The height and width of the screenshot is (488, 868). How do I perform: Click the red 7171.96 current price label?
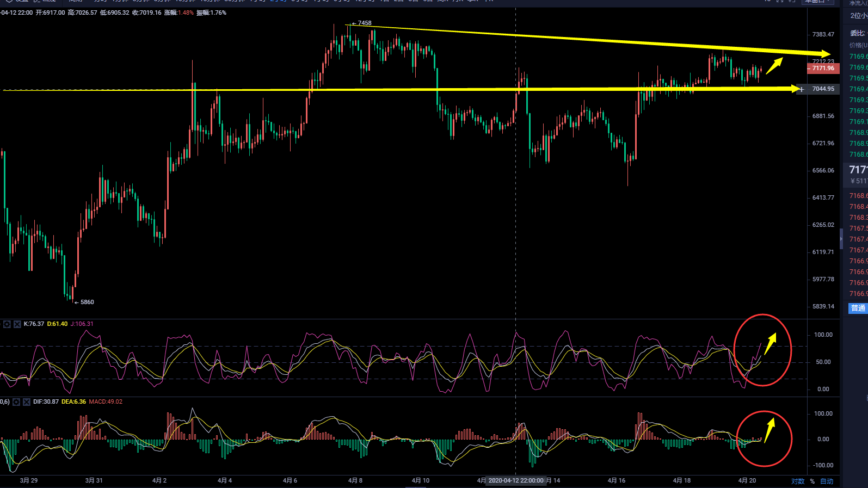point(823,69)
